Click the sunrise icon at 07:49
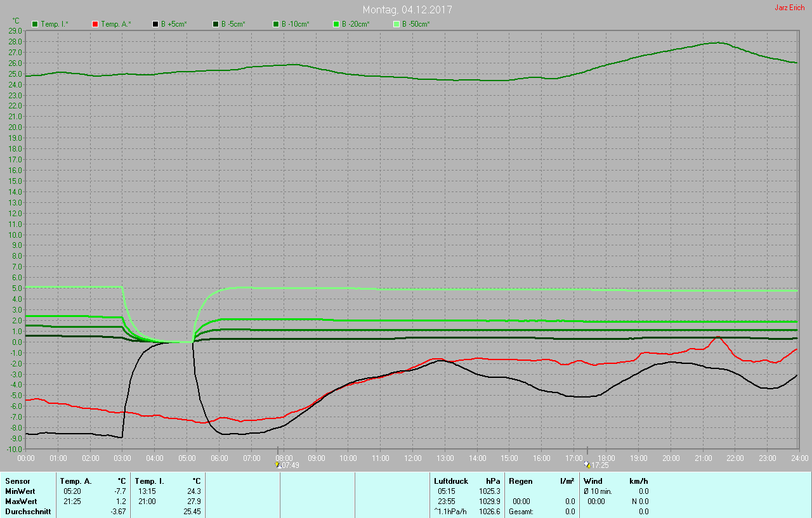The height and width of the screenshot is (518, 812). 277,465
